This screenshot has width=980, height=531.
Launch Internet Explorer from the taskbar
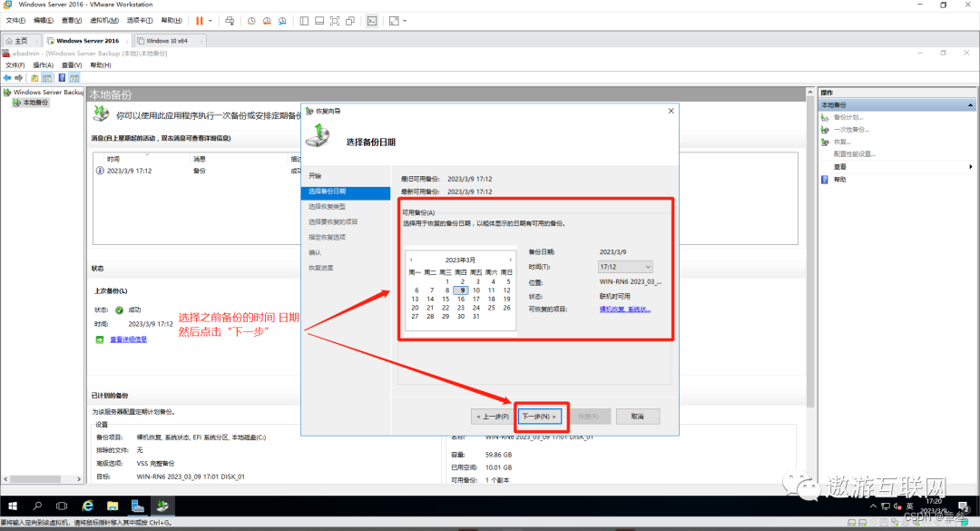coord(87,506)
